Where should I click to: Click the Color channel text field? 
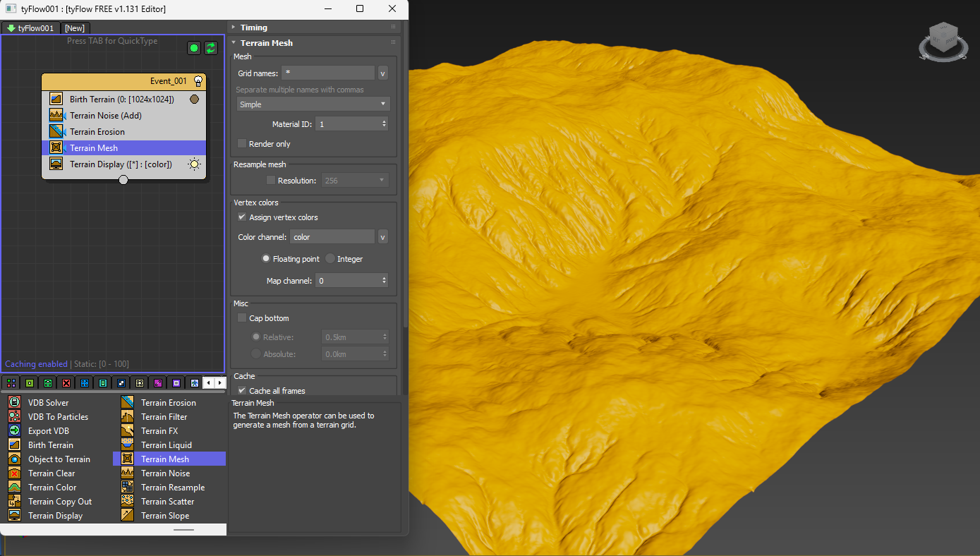pos(332,237)
